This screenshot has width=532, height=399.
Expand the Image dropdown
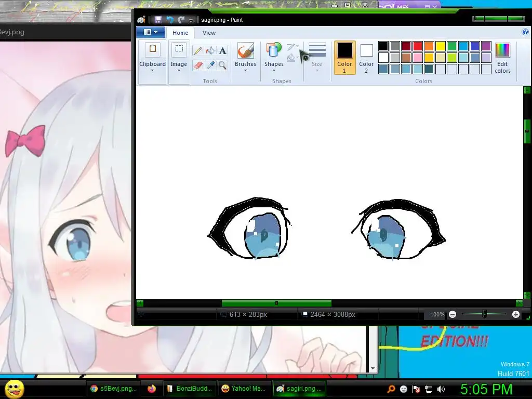[x=179, y=70]
